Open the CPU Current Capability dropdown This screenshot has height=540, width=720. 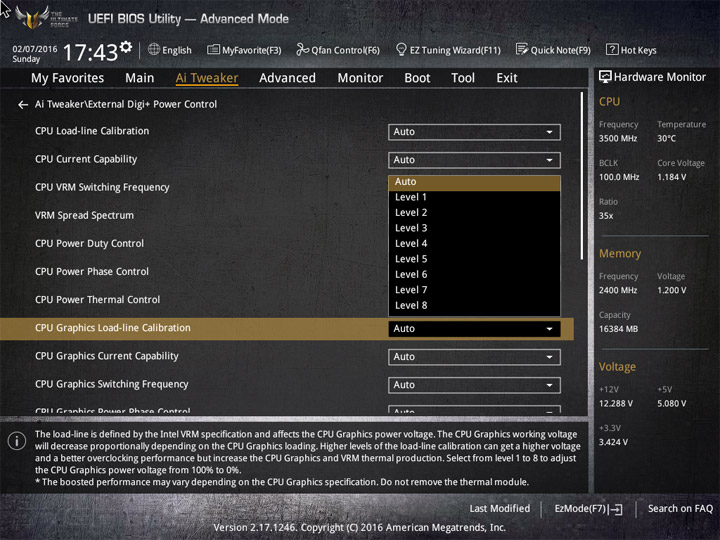[x=474, y=160]
